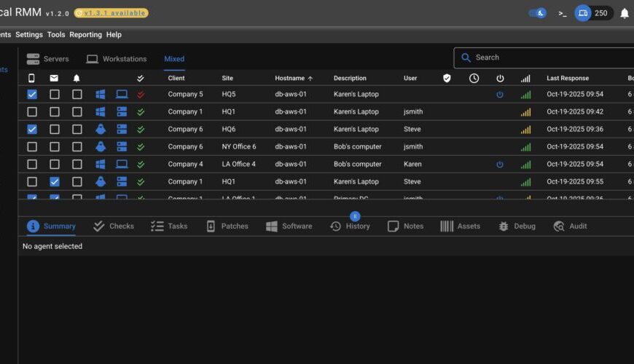Click the signal bars for Company 1 HQ1 jsmith
This screenshot has width=634, height=364.
(x=525, y=112)
